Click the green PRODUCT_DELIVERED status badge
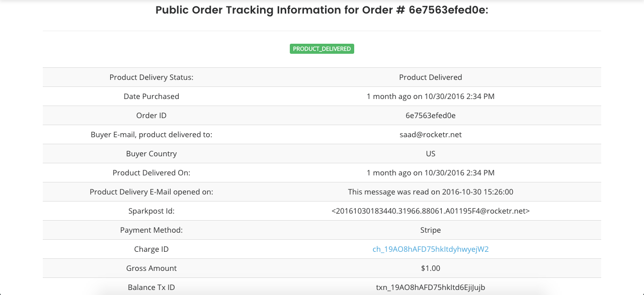The height and width of the screenshot is (295, 644). tap(322, 49)
